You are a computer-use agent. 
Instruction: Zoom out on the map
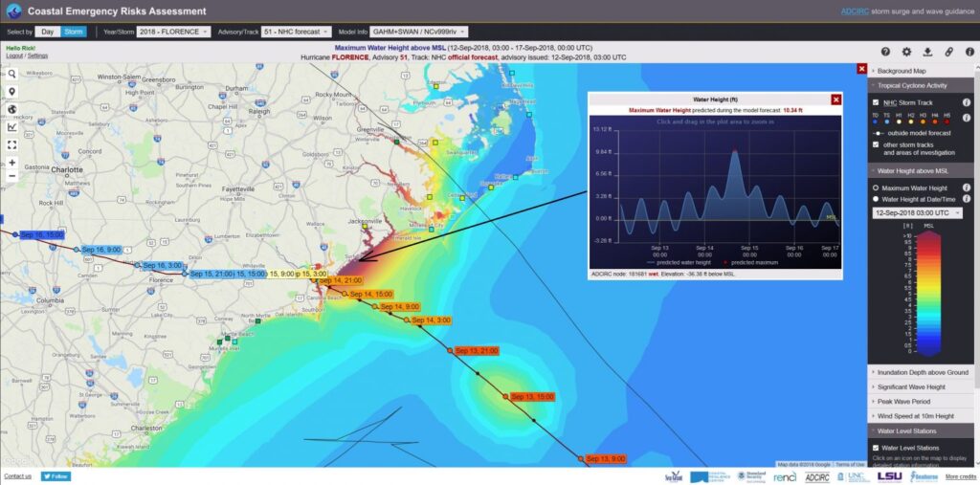pos(11,176)
